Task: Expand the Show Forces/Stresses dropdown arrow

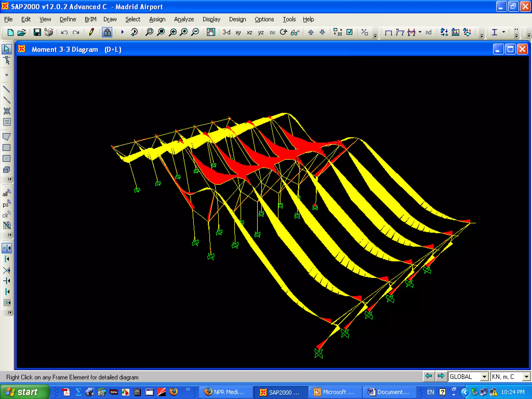Action: click(420, 32)
